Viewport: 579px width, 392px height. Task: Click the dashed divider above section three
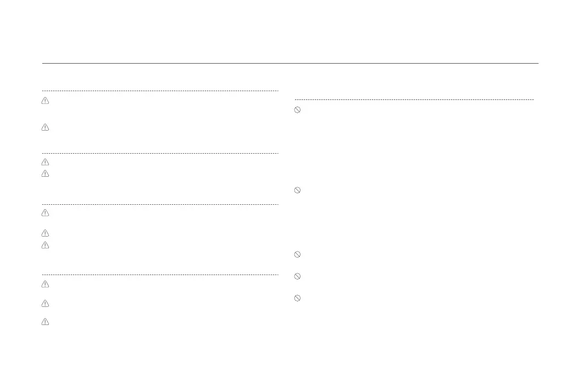pyautogui.click(x=160, y=204)
